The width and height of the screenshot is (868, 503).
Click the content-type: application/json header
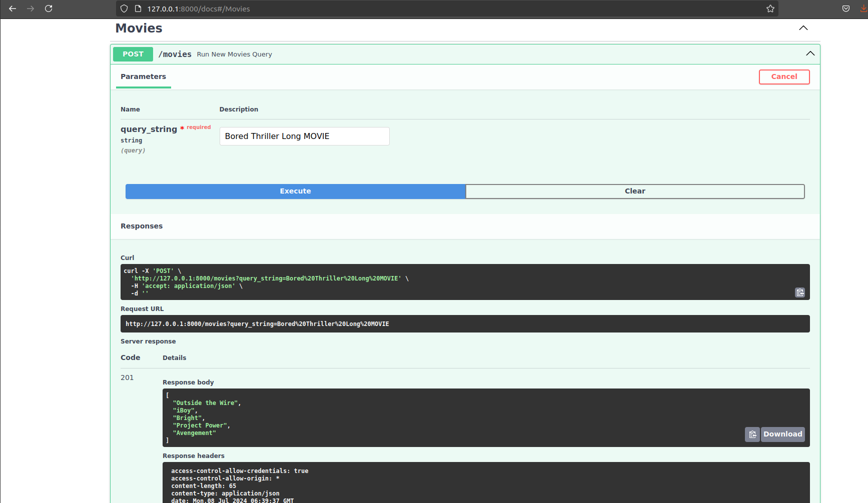point(225,493)
